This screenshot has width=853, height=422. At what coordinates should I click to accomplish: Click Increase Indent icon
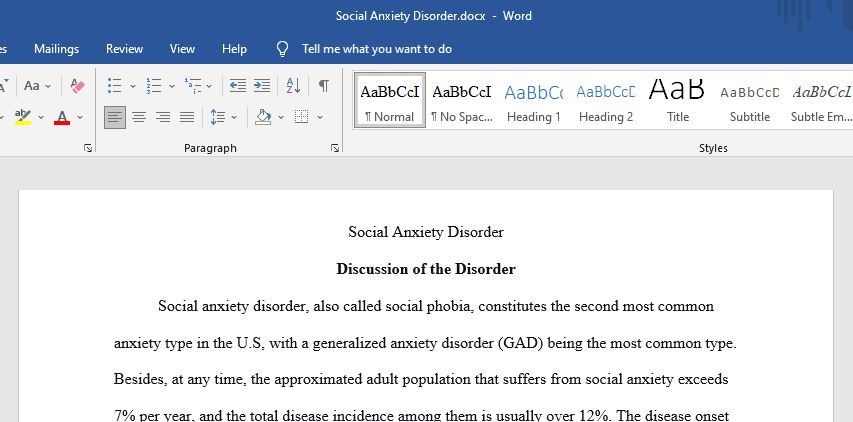click(x=262, y=86)
